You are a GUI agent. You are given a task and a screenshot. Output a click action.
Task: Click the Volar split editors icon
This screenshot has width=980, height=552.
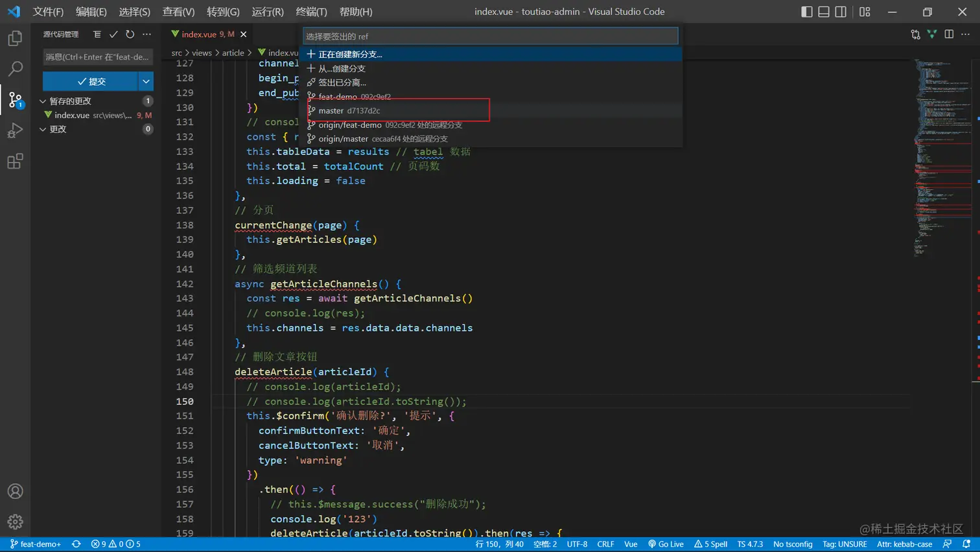pos(932,34)
